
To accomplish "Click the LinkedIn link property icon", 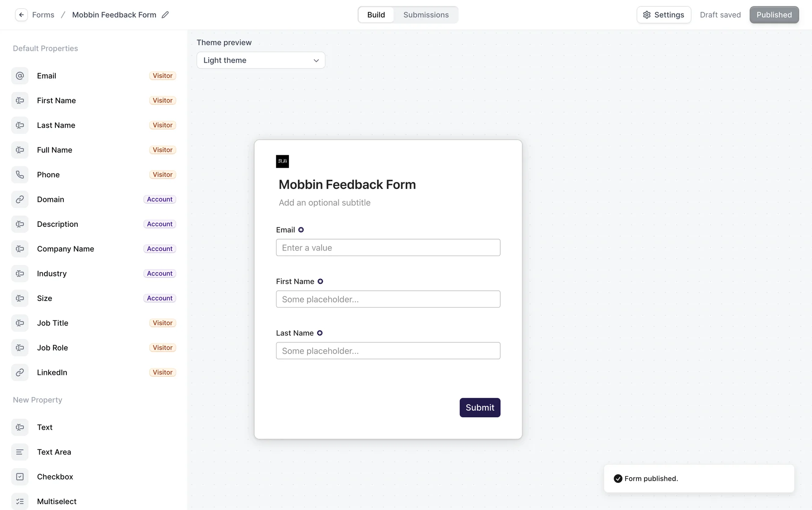I will click(20, 372).
